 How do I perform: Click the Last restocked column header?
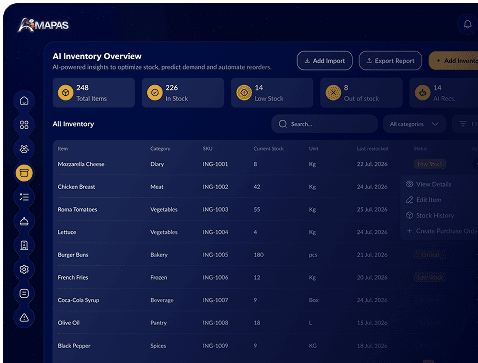pyautogui.click(x=372, y=149)
